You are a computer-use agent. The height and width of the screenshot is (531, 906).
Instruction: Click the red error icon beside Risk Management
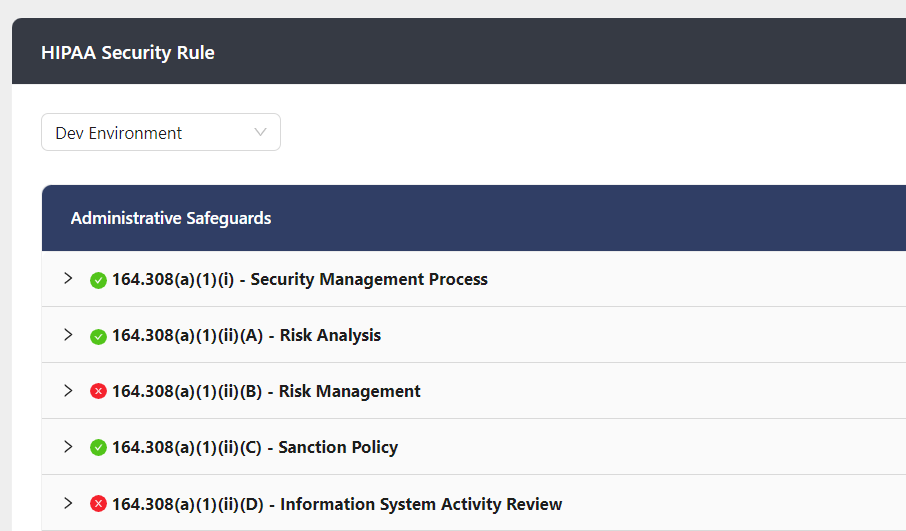98,392
